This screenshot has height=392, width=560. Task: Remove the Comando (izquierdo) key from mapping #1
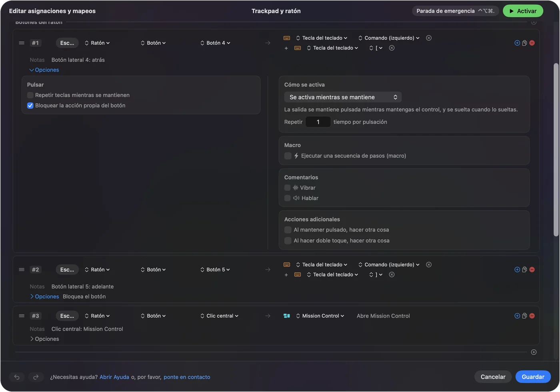429,38
